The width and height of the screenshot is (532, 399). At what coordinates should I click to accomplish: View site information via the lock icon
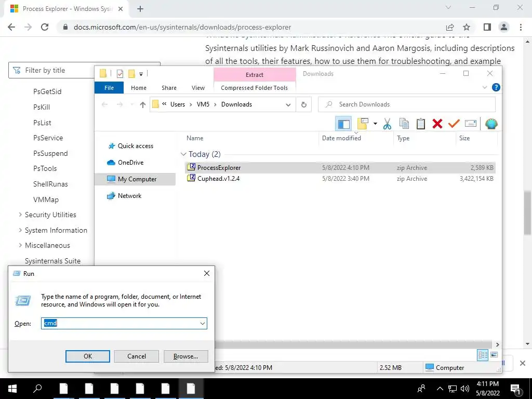coord(65,27)
